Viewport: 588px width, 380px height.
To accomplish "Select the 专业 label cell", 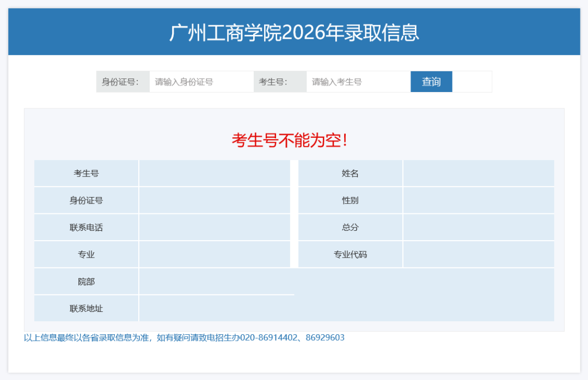I will (x=86, y=254).
